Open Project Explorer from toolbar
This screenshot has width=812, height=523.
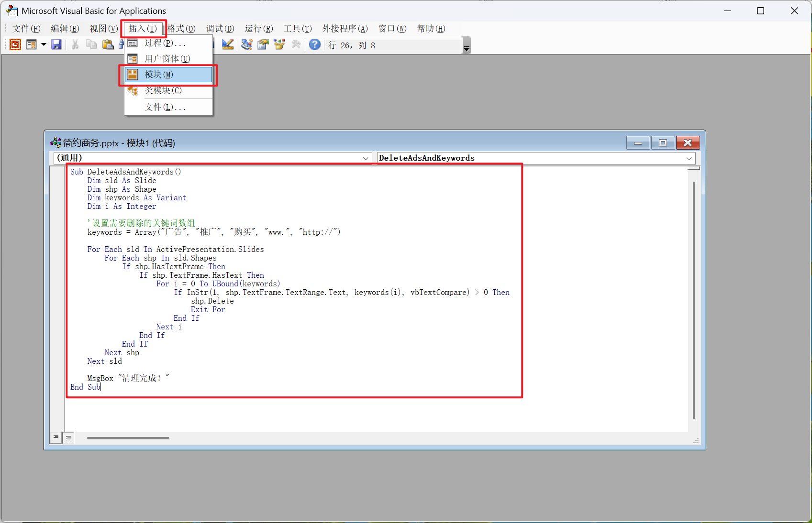(x=247, y=45)
